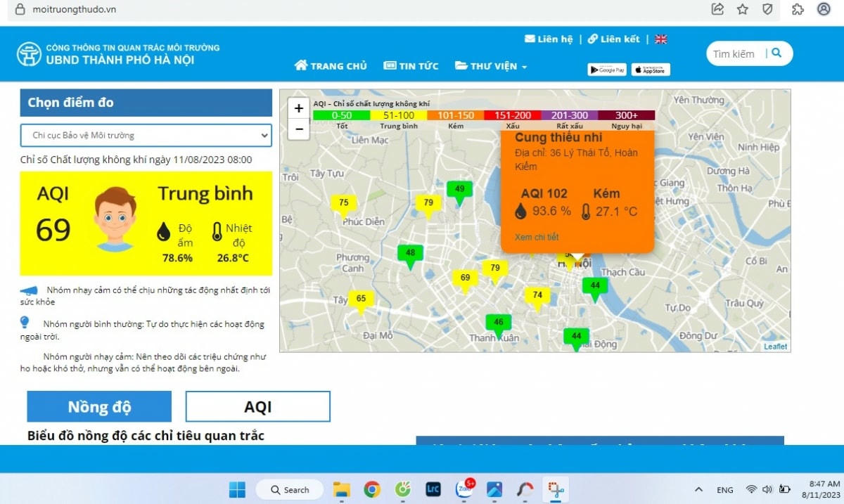Select the green AQI 49 map marker
The height and width of the screenshot is (504, 844).
(459, 189)
